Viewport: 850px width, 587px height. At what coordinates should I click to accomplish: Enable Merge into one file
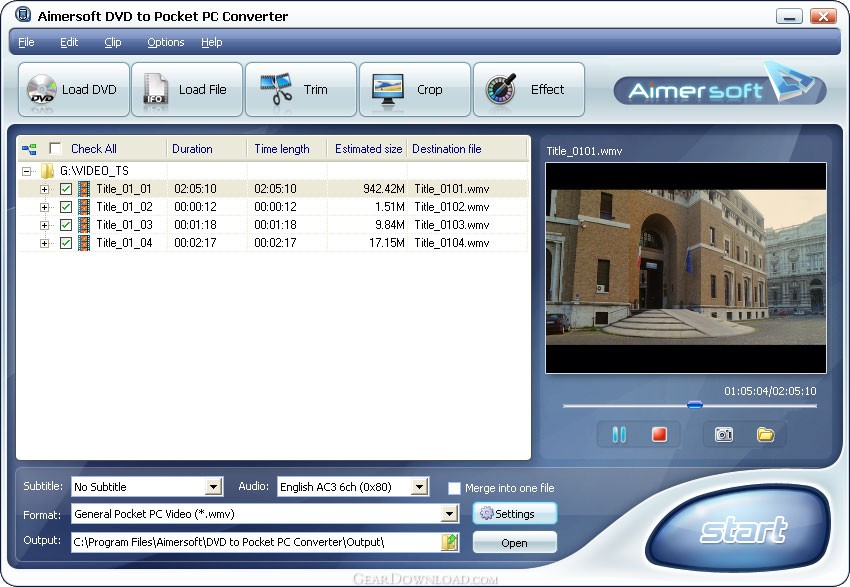(454, 488)
